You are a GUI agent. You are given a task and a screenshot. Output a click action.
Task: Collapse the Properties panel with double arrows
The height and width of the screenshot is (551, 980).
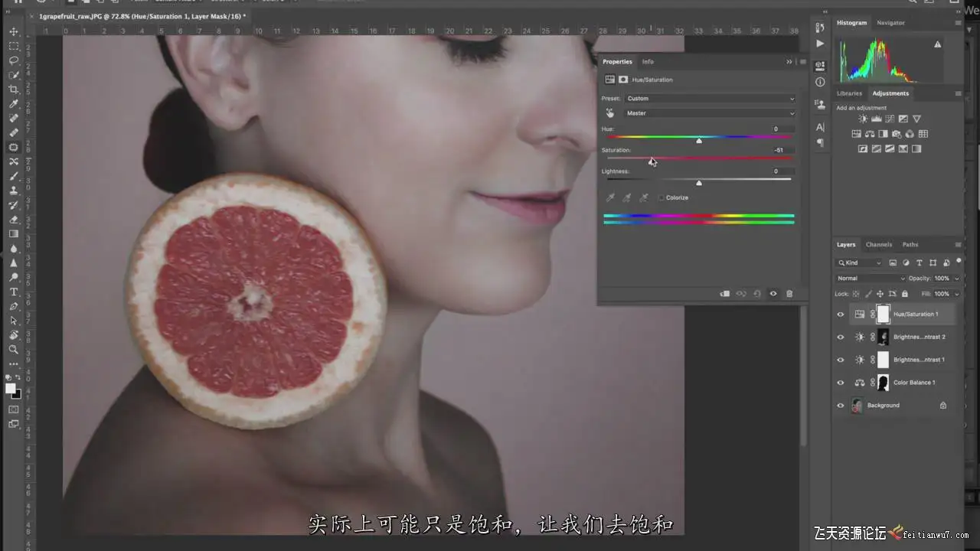pyautogui.click(x=789, y=62)
